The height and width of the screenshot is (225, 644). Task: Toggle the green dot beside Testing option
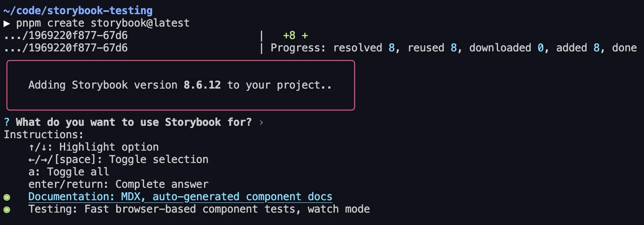pos(7,209)
